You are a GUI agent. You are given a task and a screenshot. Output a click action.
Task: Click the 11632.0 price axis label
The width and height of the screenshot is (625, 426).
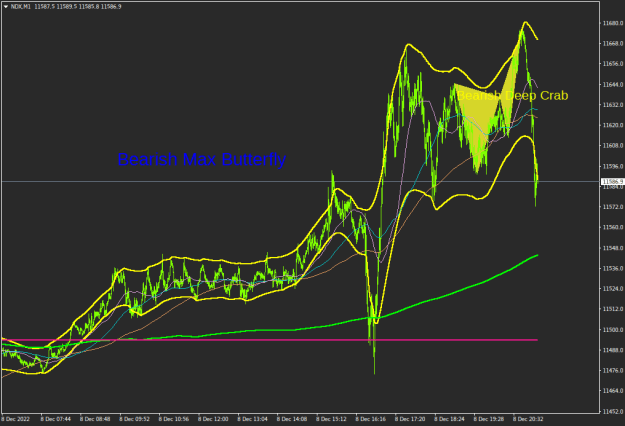coord(613,105)
